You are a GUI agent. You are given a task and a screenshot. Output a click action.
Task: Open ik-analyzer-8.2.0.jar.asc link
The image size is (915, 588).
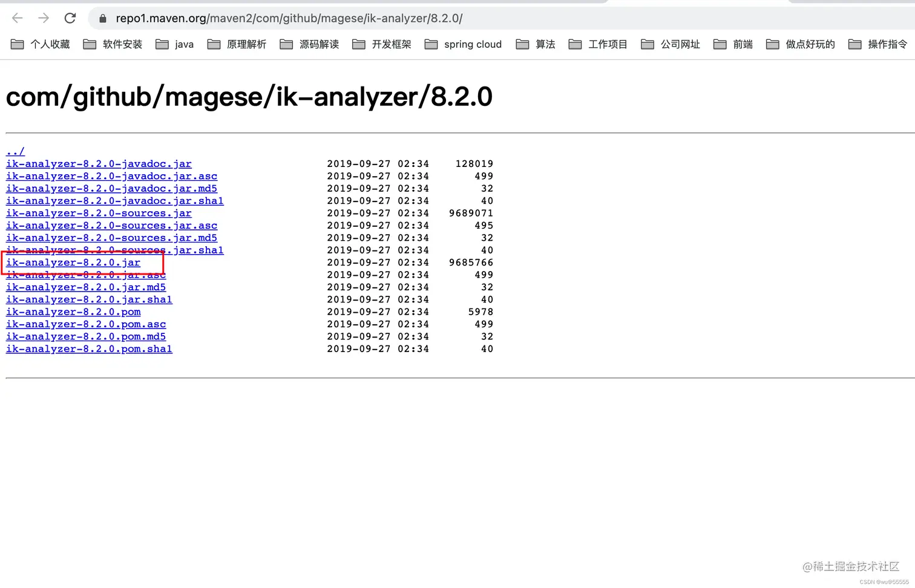86,275
